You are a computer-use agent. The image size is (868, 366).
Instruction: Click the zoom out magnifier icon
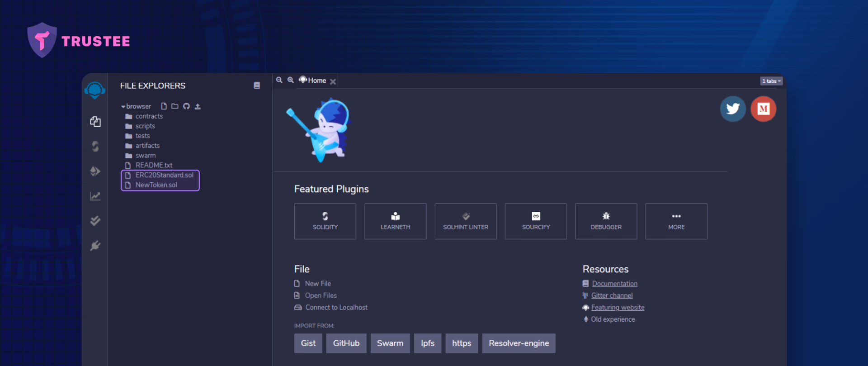pyautogui.click(x=279, y=80)
